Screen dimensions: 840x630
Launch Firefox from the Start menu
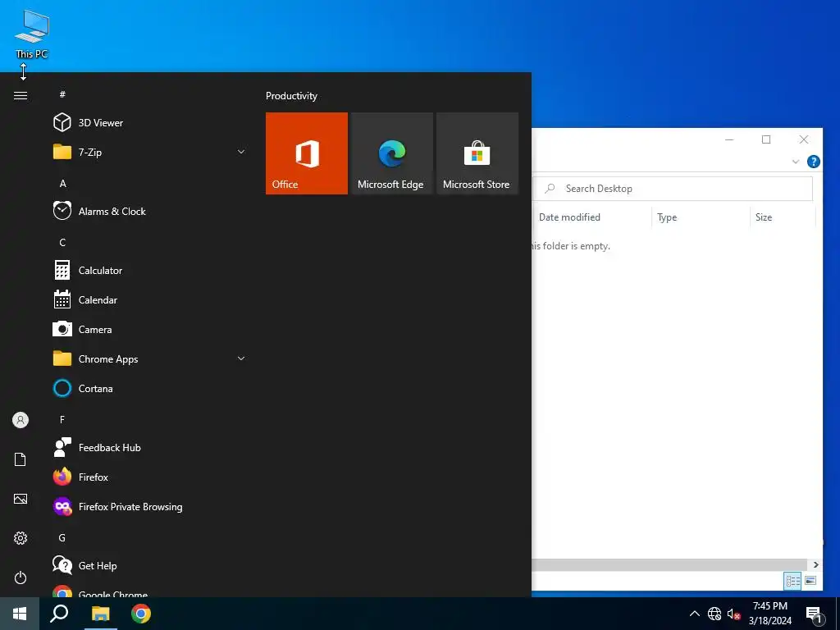150,477
